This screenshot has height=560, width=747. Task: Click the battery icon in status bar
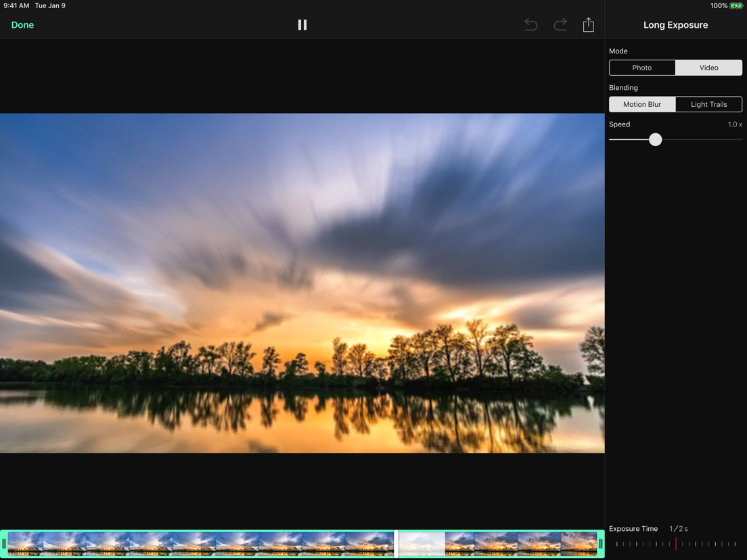coord(736,5)
